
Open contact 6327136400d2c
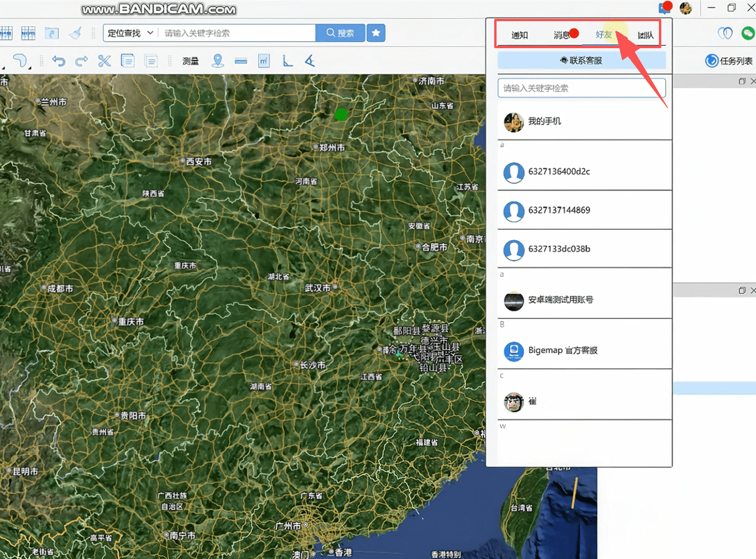point(584,172)
